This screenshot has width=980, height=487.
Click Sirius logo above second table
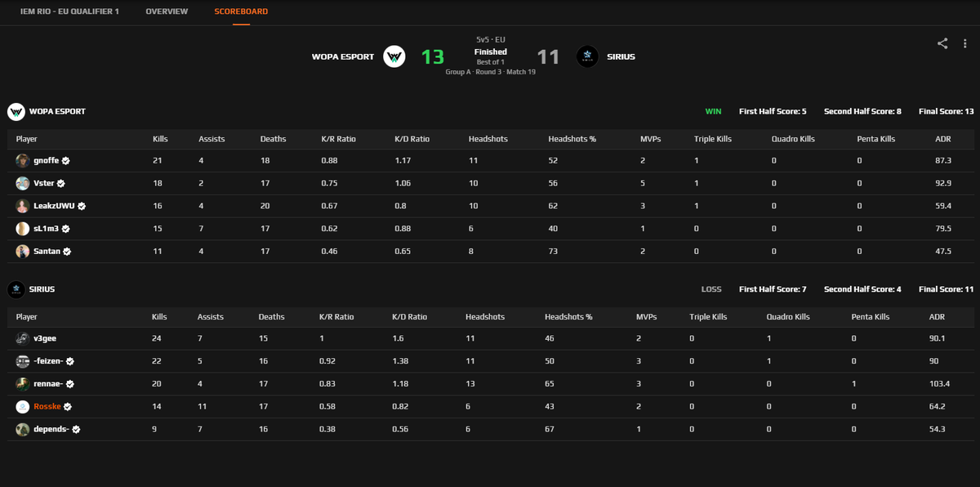point(15,289)
